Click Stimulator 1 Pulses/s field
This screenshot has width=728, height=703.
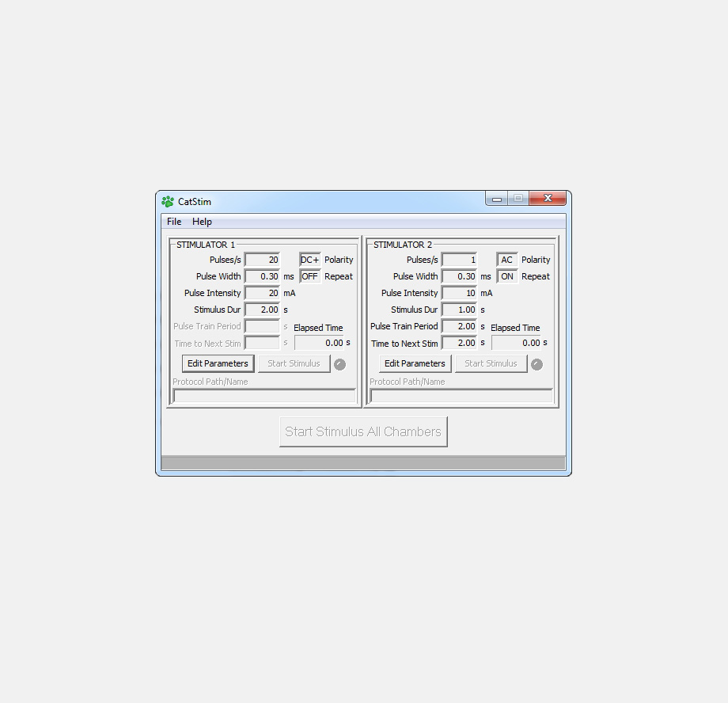tap(262, 260)
